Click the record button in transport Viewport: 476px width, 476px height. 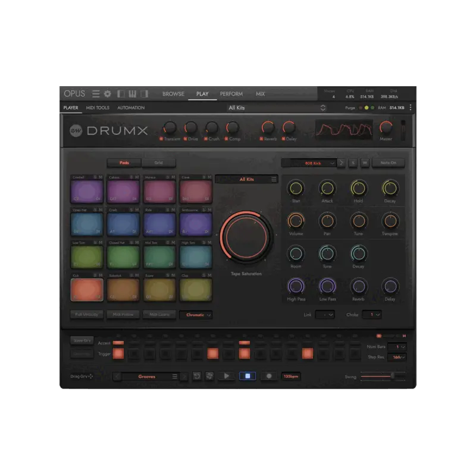(269, 376)
